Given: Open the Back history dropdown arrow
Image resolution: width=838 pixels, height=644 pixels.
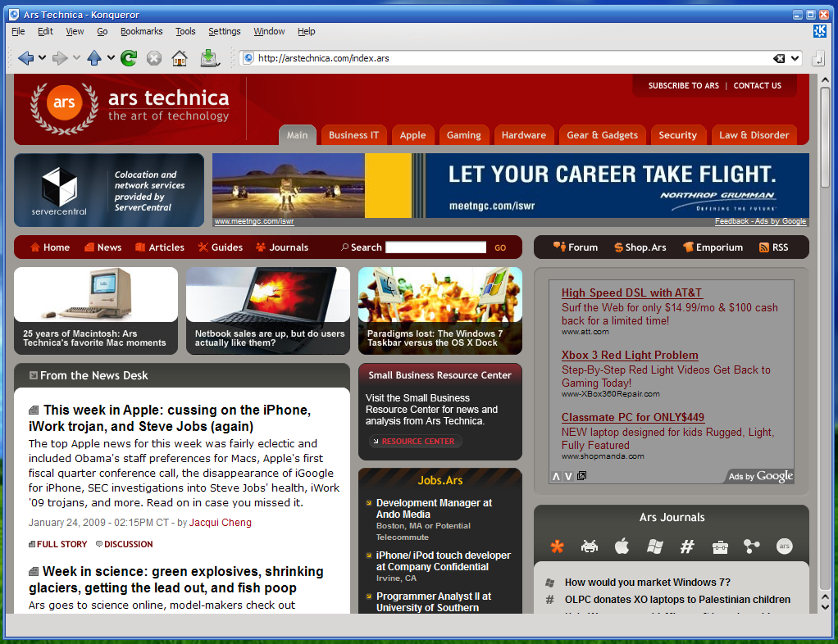Looking at the screenshot, I should coord(42,57).
